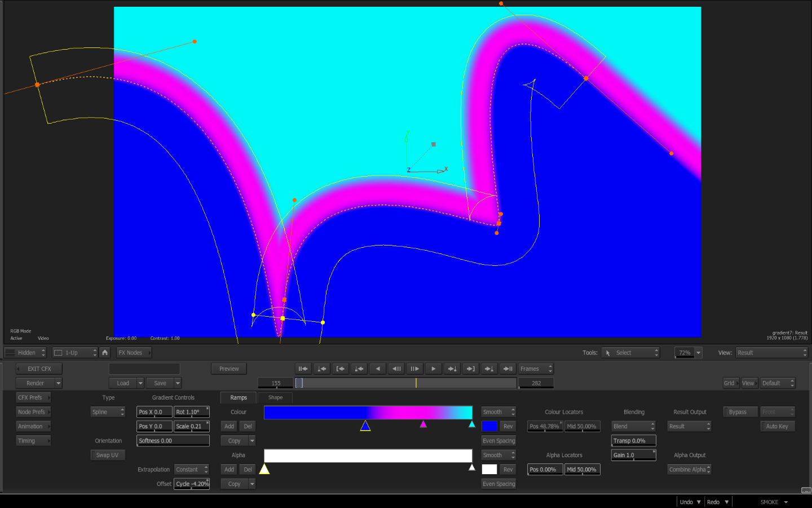Click the EXIT CFX button
The height and width of the screenshot is (508, 812).
(39, 369)
